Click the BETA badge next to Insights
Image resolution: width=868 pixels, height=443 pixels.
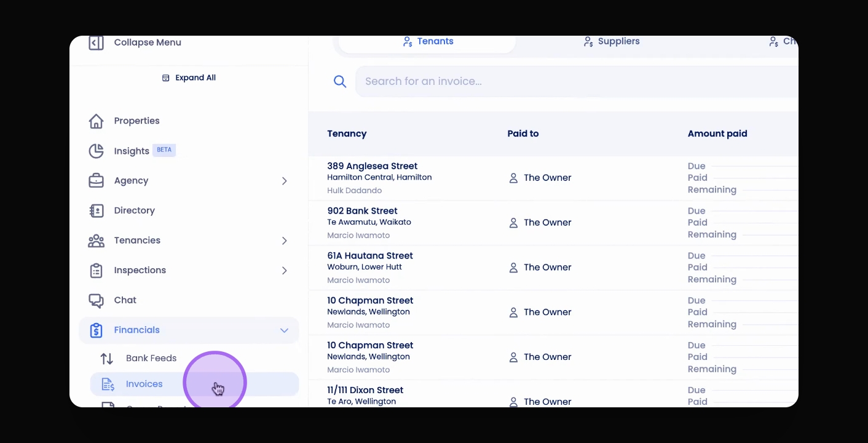point(164,150)
